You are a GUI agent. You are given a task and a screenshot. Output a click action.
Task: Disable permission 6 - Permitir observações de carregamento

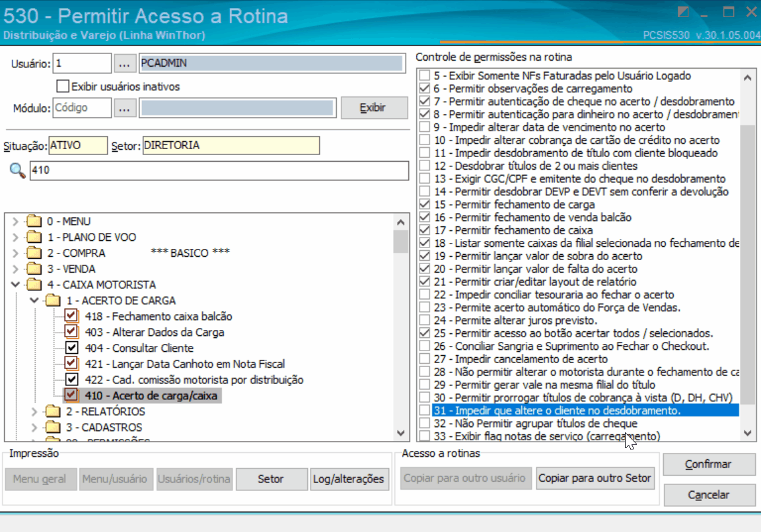(x=425, y=88)
